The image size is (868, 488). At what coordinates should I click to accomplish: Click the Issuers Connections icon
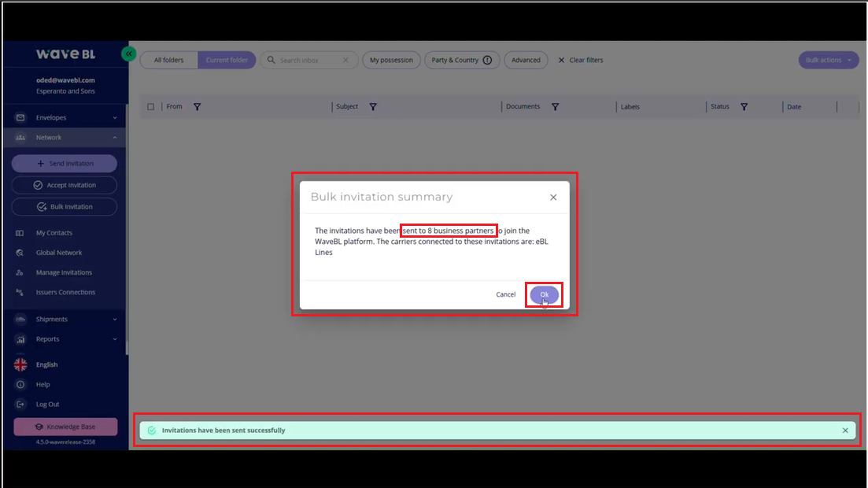pos(20,293)
